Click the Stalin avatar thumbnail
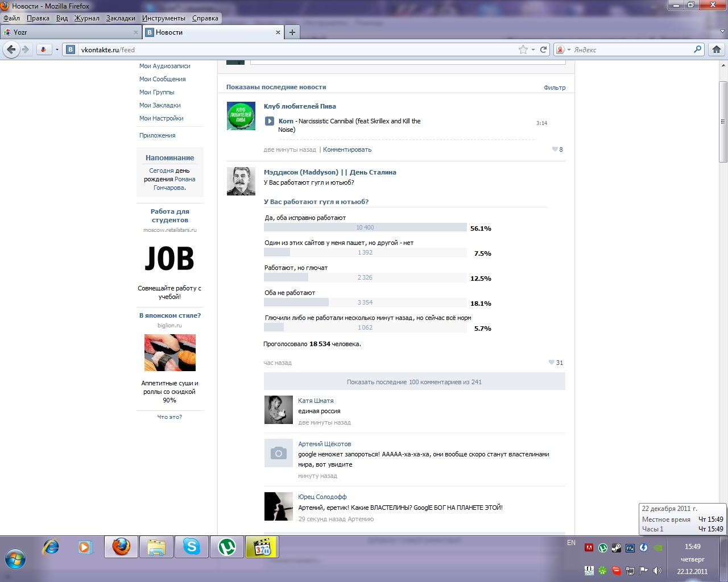 (241, 181)
